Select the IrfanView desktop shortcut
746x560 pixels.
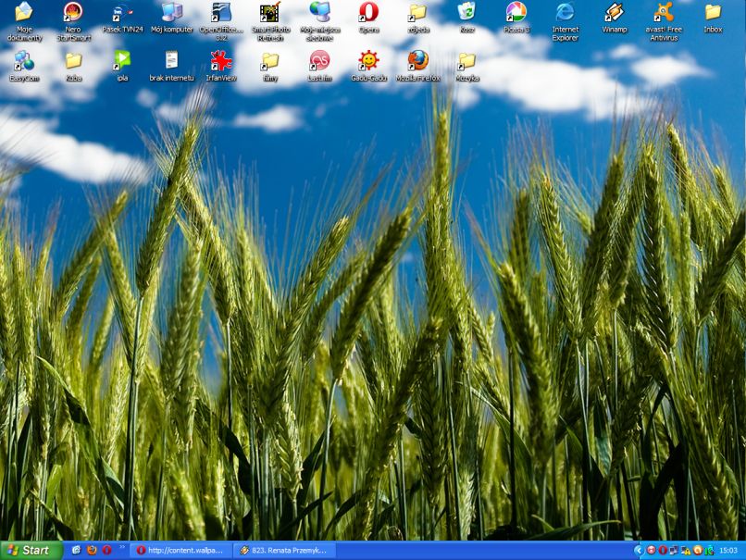220,61
